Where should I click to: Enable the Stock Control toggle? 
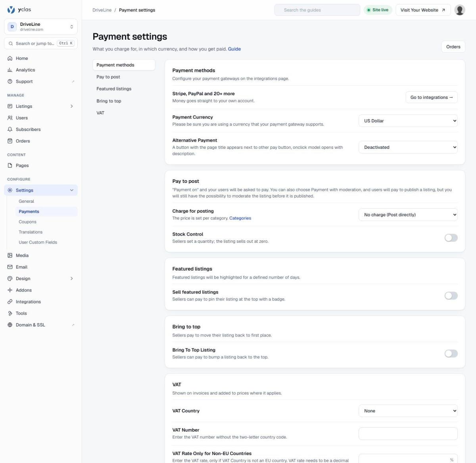451,238
